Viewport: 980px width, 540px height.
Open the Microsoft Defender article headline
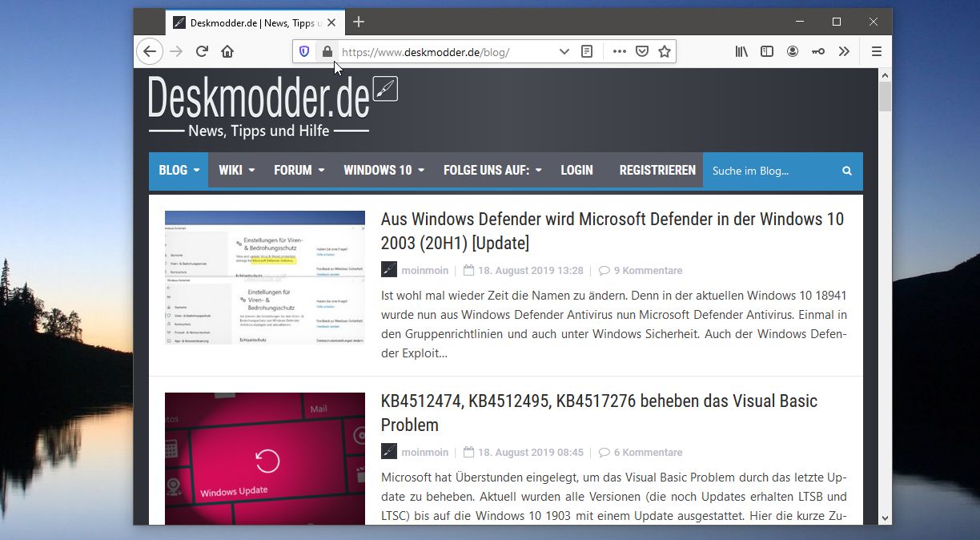click(612, 231)
